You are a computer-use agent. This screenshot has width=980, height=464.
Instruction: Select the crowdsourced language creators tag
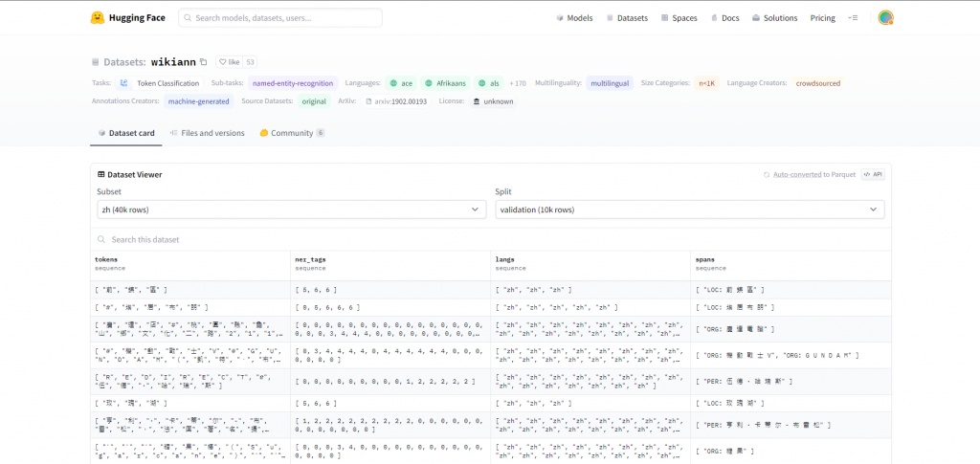(817, 83)
